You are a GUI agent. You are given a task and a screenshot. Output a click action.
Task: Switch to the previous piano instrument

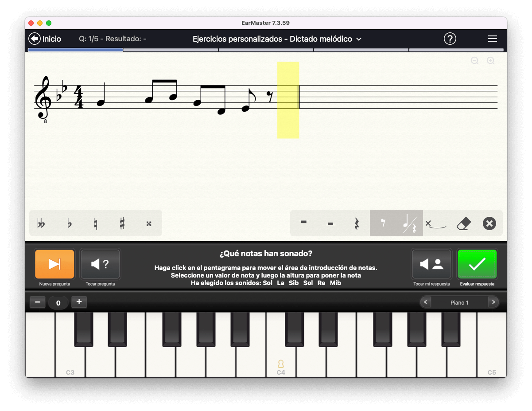(426, 302)
